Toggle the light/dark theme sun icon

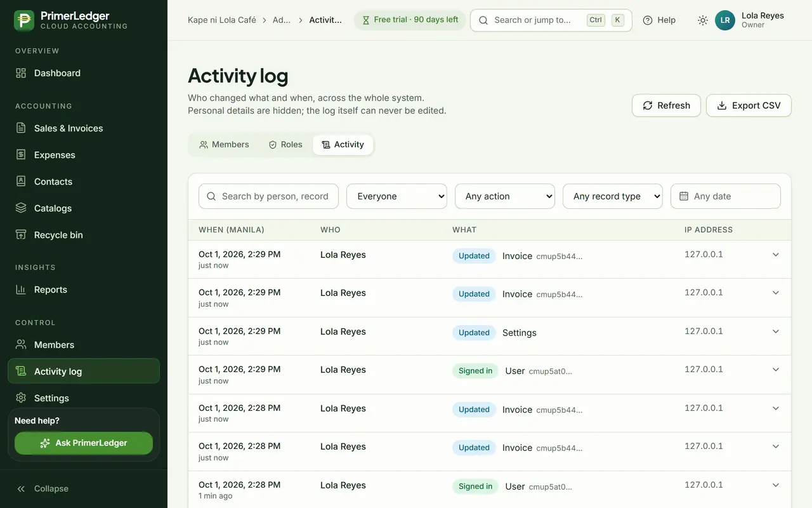click(x=702, y=20)
